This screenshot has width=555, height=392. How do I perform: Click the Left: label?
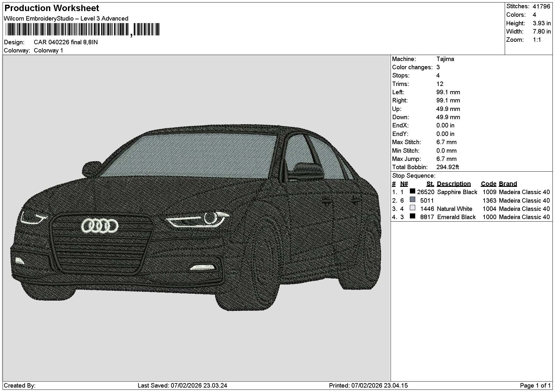click(x=398, y=92)
